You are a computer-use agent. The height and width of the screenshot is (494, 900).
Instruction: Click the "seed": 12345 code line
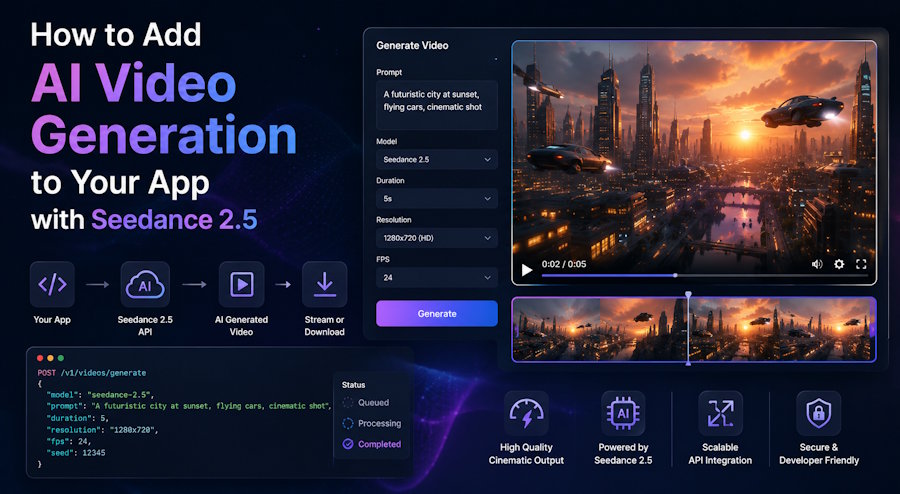coord(76,453)
